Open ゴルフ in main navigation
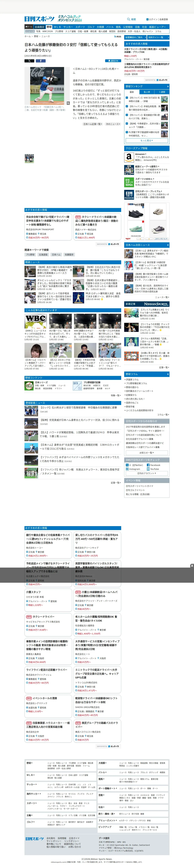The width and height of the screenshot is (194, 868). click(x=91, y=27)
